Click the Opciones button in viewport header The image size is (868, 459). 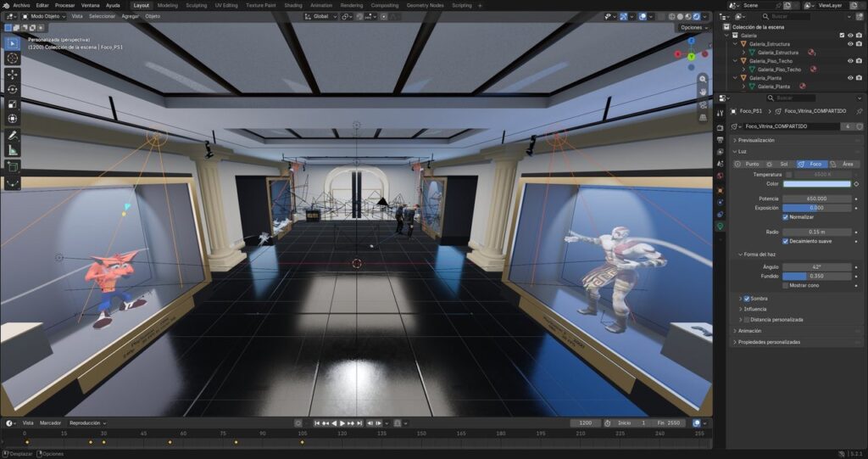(x=693, y=27)
